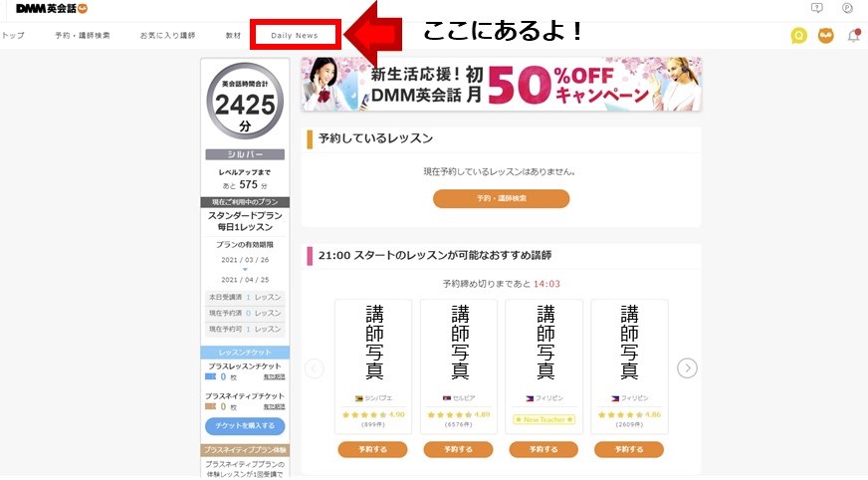Open the 50%OFF campaign banner

[501, 85]
